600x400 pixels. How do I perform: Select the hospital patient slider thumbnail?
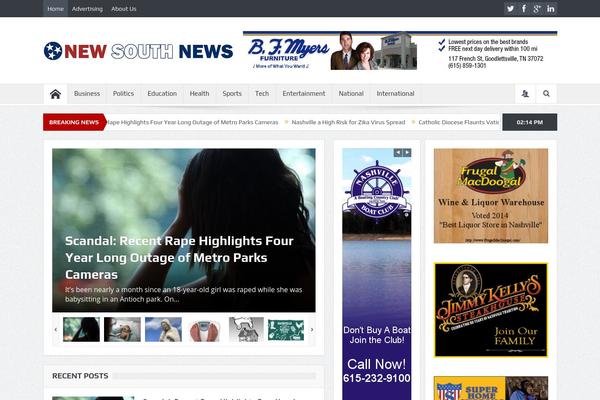point(122,330)
